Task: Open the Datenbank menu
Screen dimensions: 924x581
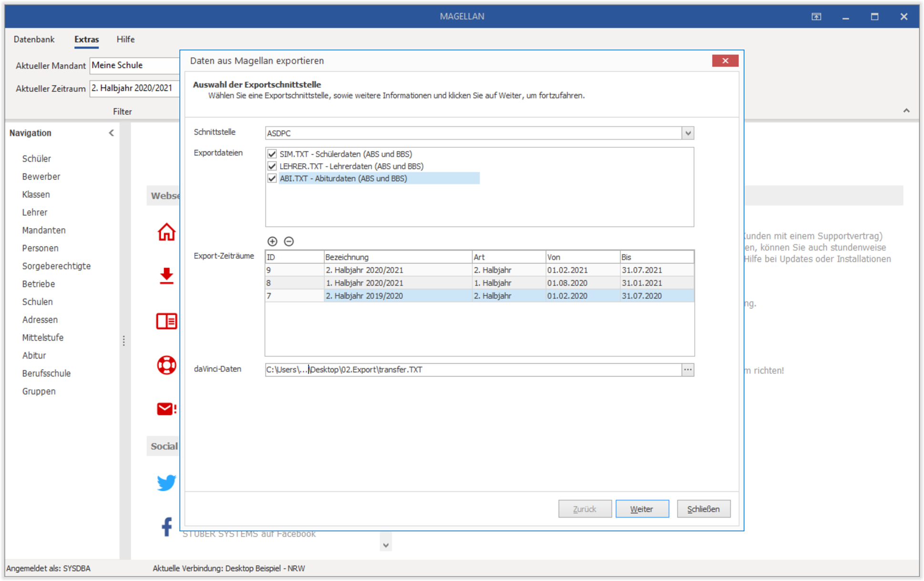Action: (34, 40)
